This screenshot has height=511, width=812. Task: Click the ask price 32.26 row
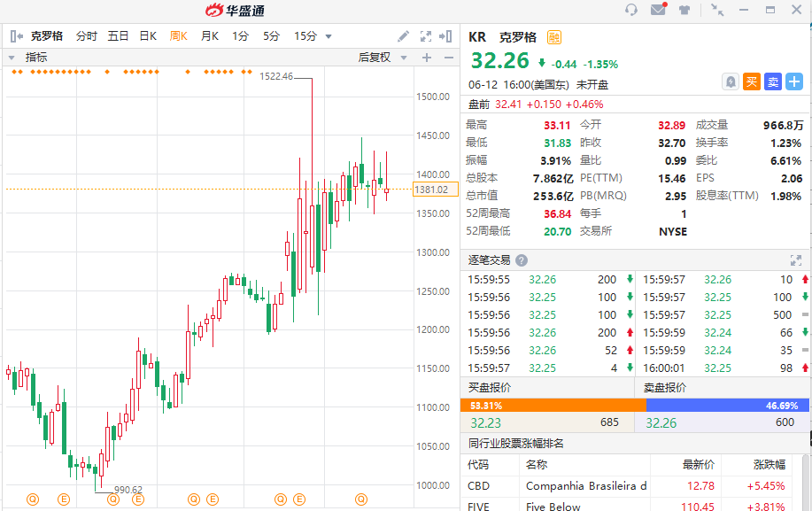[722, 423]
